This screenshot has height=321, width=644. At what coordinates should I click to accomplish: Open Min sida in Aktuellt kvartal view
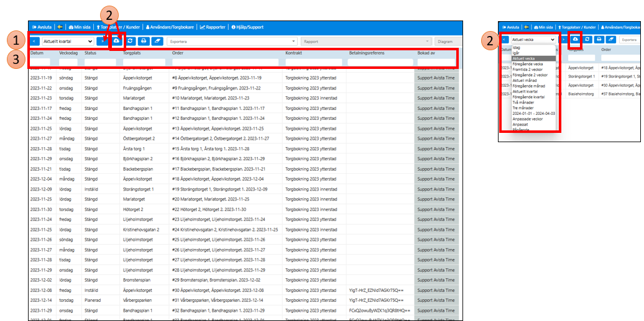coord(78,27)
